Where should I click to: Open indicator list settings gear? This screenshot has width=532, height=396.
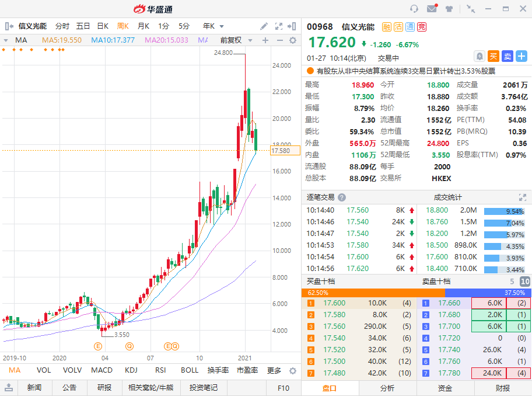coord(293,370)
